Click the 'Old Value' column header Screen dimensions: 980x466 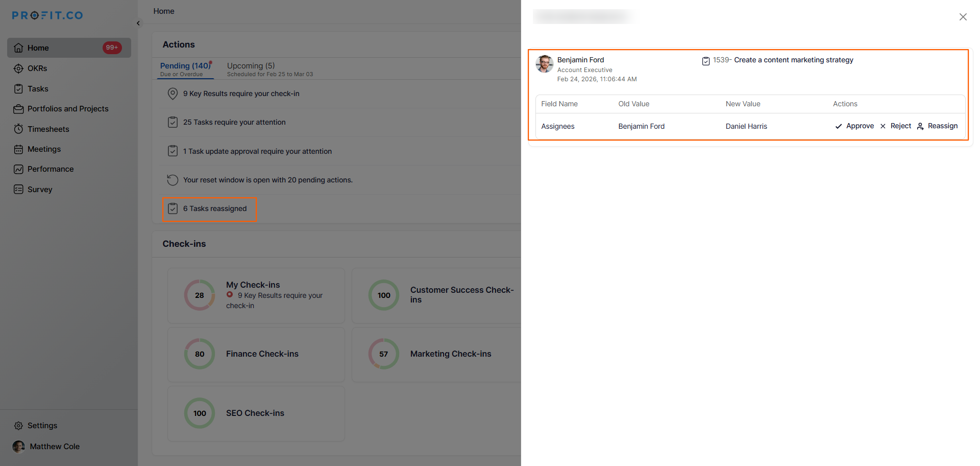click(x=634, y=104)
